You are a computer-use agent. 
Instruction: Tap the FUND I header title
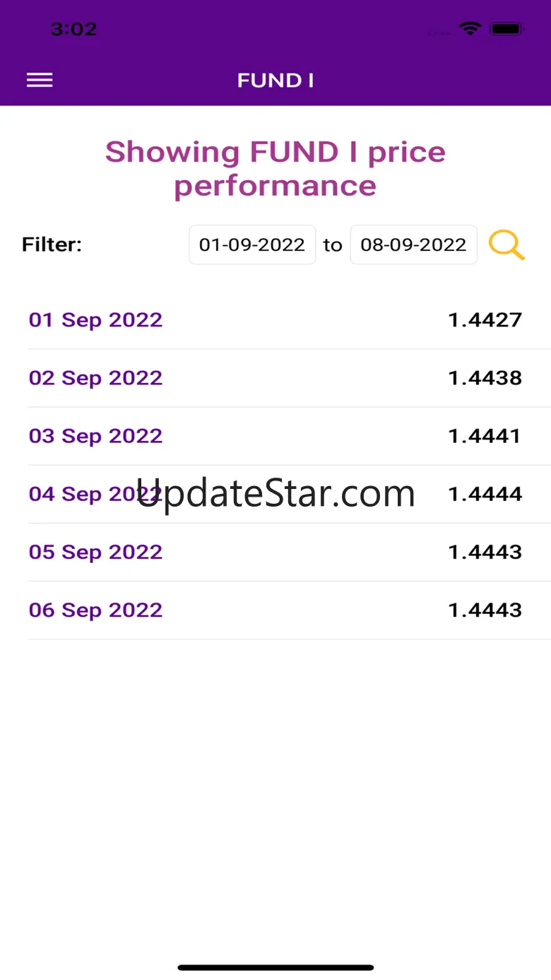coord(275,81)
